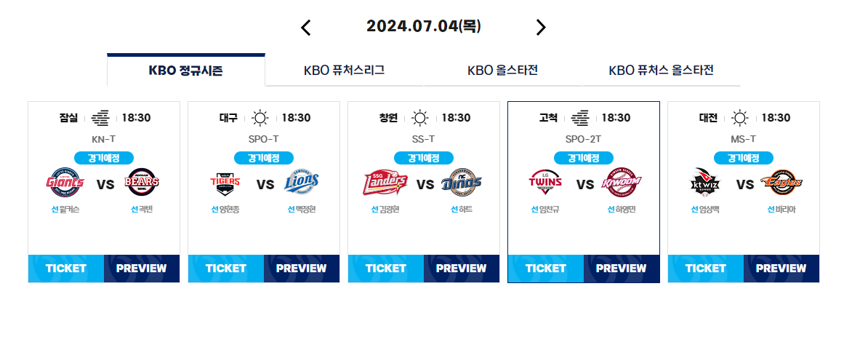Go to previous date with left arrow
This screenshot has height=337, width=868.
coord(305,27)
